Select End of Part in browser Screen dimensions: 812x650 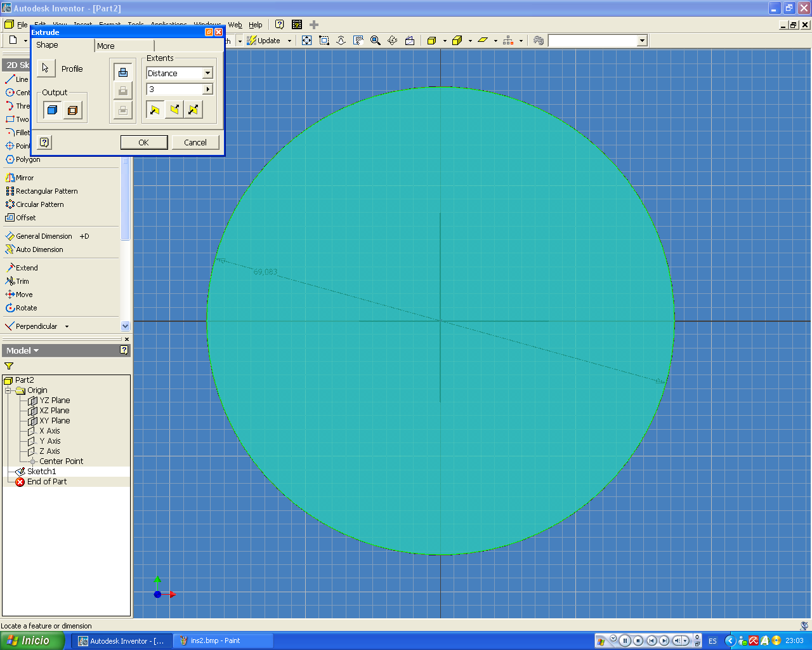pyautogui.click(x=41, y=482)
